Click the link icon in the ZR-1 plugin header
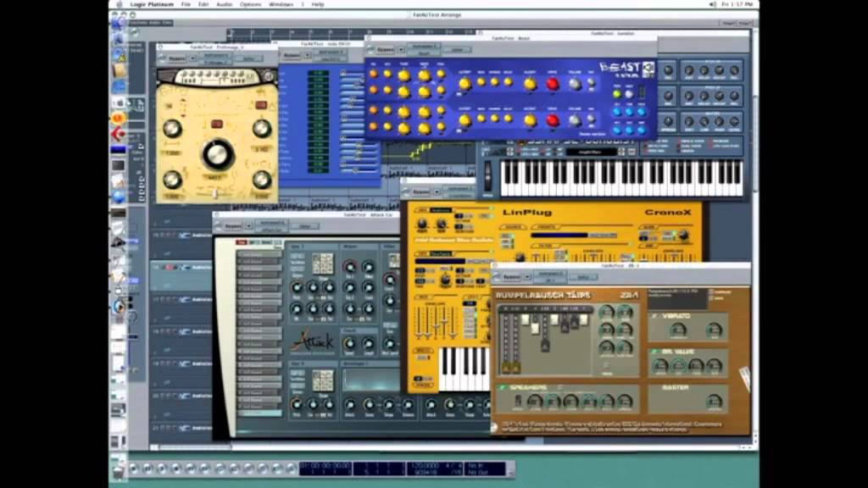Image resolution: width=868 pixels, height=488 pixels. tap(497, 277)
